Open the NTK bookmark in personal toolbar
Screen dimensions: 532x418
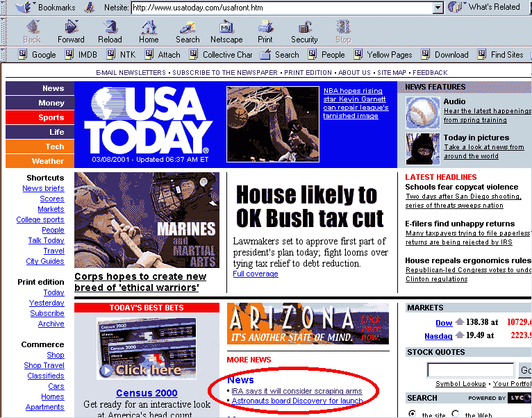(x=122, y=55)
